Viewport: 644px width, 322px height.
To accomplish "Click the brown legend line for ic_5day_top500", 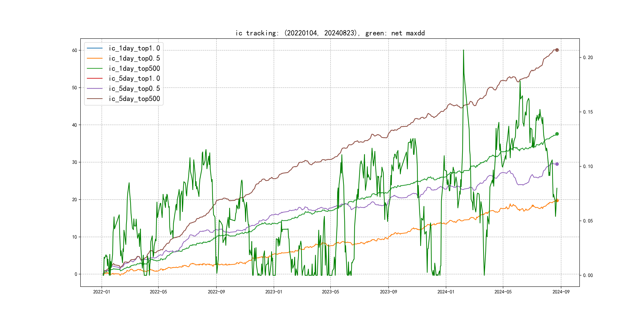I will pos(94,99).
